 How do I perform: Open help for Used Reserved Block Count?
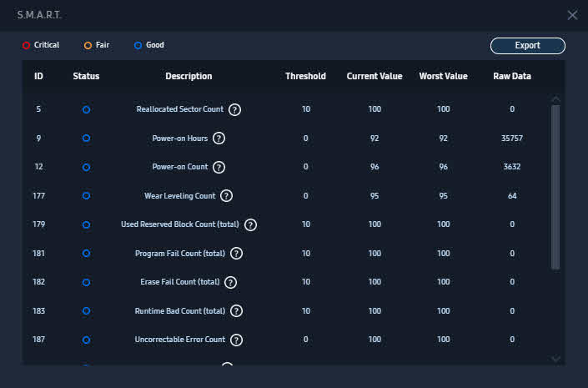[250, 224]
